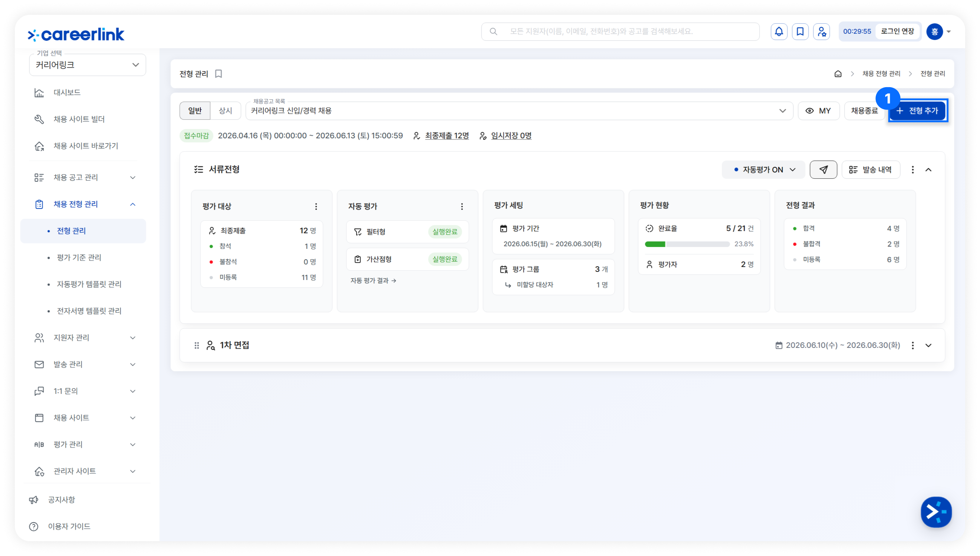The image size is (980, 556).
Task: Open the 채용공고 목록 dropdown
Action: 519,111
